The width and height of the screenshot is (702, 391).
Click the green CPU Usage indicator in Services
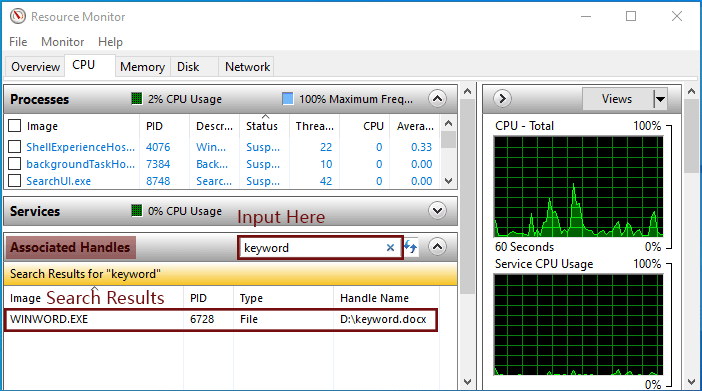click(137, 211)
